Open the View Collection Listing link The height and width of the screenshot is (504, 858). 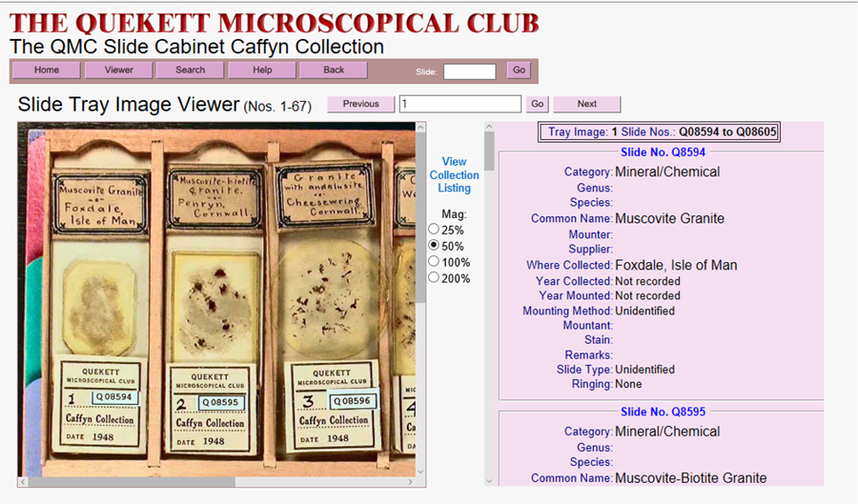tap(454, 175)
